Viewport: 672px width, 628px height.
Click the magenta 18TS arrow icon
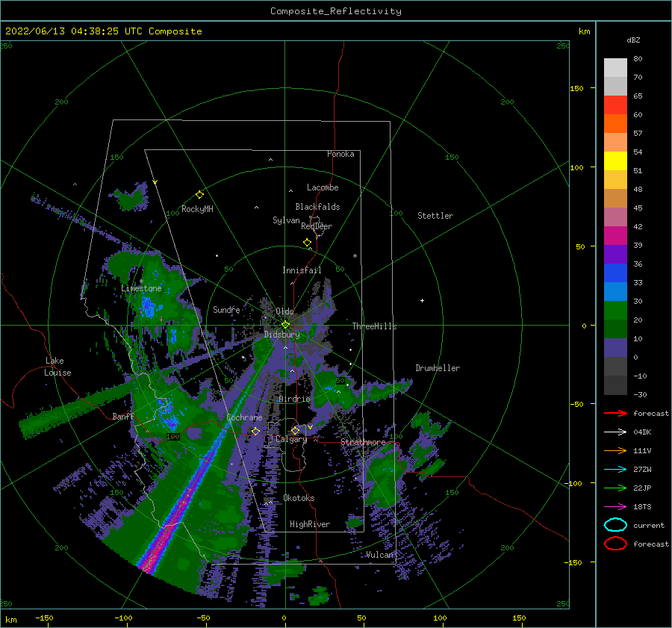[x=615, y=507]
